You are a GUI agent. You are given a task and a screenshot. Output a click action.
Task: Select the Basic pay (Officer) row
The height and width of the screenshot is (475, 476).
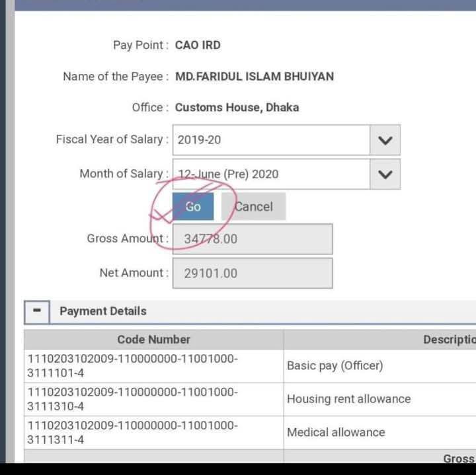point(335,365)
